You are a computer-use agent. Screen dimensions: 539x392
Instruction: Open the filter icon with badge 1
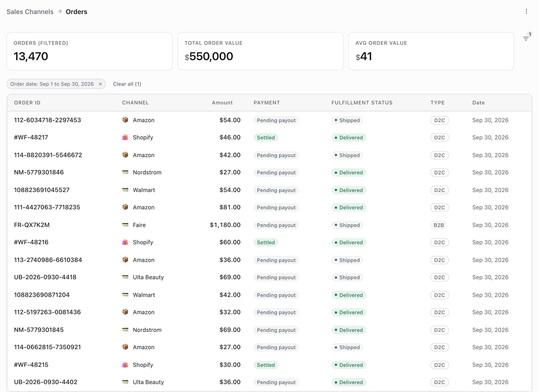pos(526,38)
